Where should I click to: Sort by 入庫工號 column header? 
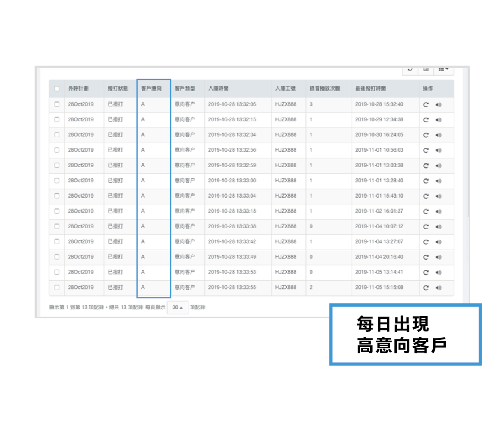tap(285, 89)
